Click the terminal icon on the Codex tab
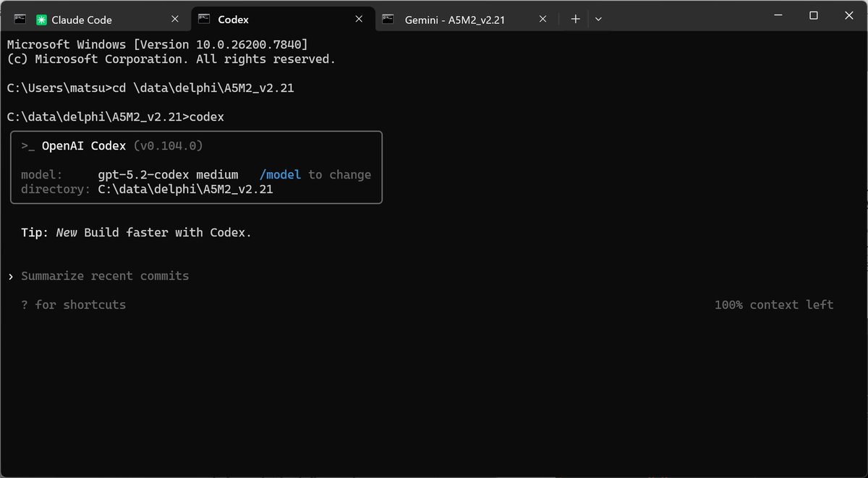 pos(204,20)
